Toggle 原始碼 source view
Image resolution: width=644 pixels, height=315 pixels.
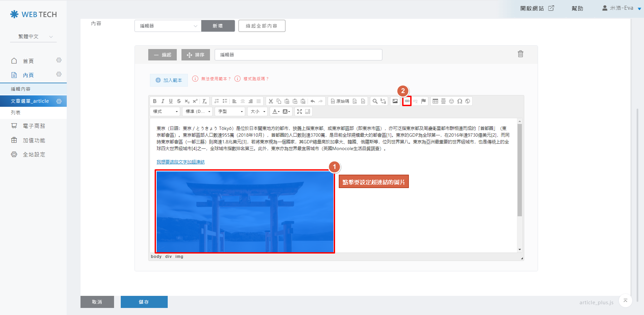tap(340, 101)
